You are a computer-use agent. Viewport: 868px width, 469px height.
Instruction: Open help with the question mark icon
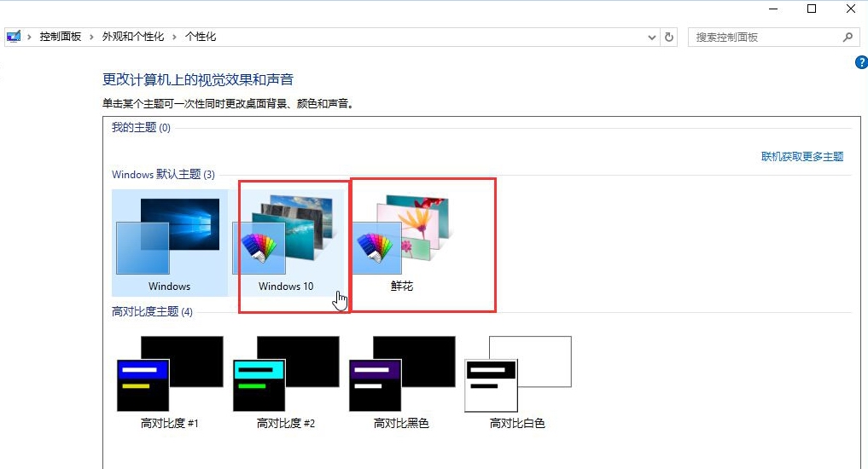pyautogui.click(x=861, y=62)
